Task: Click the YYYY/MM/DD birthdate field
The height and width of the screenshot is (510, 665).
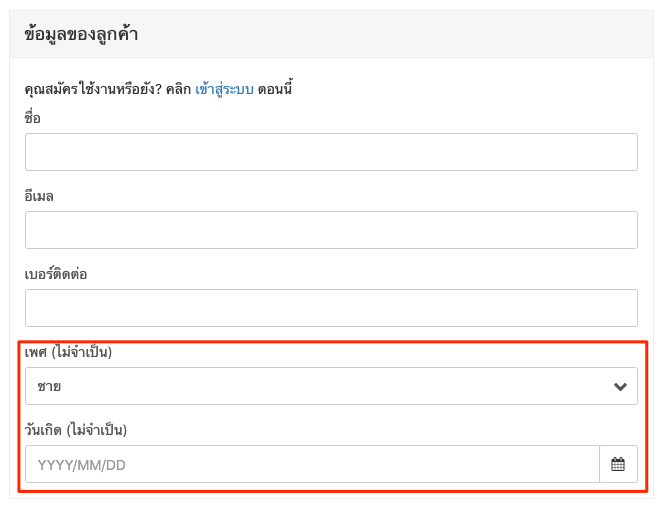Action: [313, 464]
